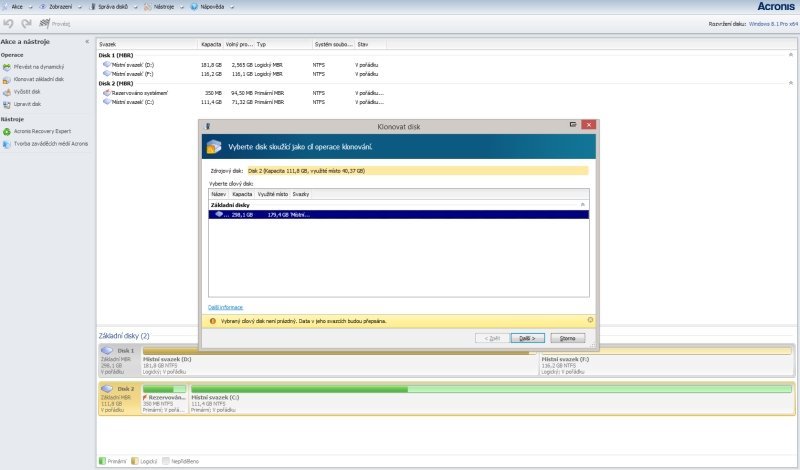Screen dimensions: 800x470
Task: Click the Provést checkered flag icon
Action: tap(42, 23)
